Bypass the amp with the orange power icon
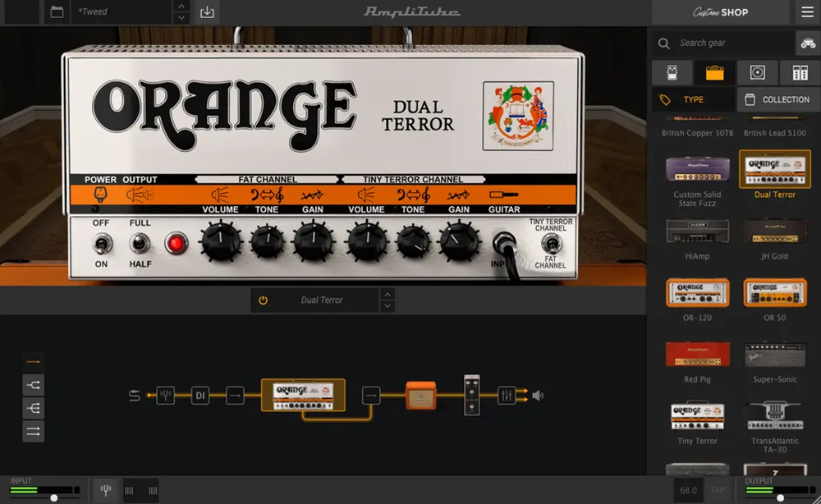This screenshot has height=504, width=821. 263,300
